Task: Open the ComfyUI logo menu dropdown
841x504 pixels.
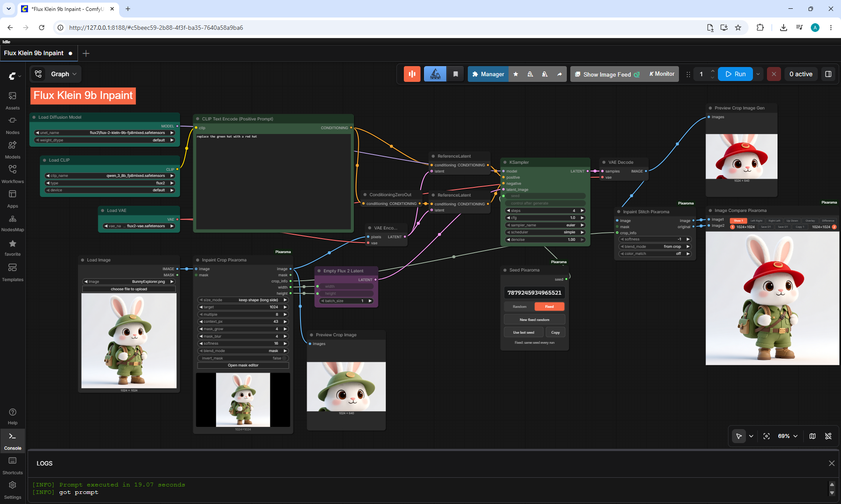Action: (14, 76)
